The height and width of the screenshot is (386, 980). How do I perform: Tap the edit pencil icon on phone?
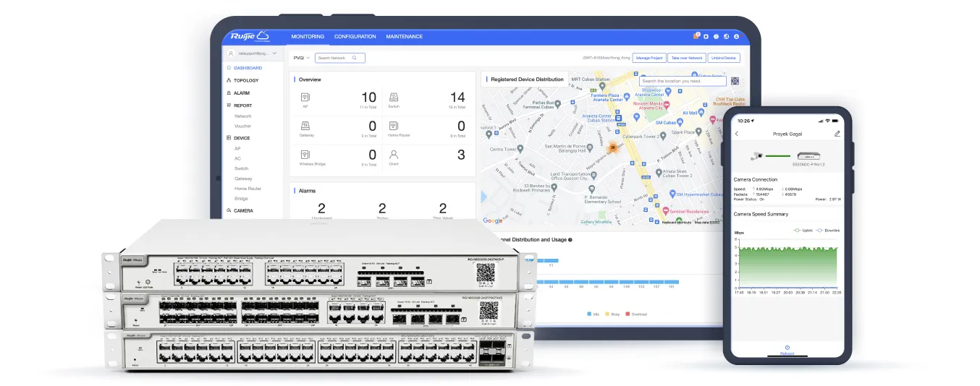[x=837, y=134]
